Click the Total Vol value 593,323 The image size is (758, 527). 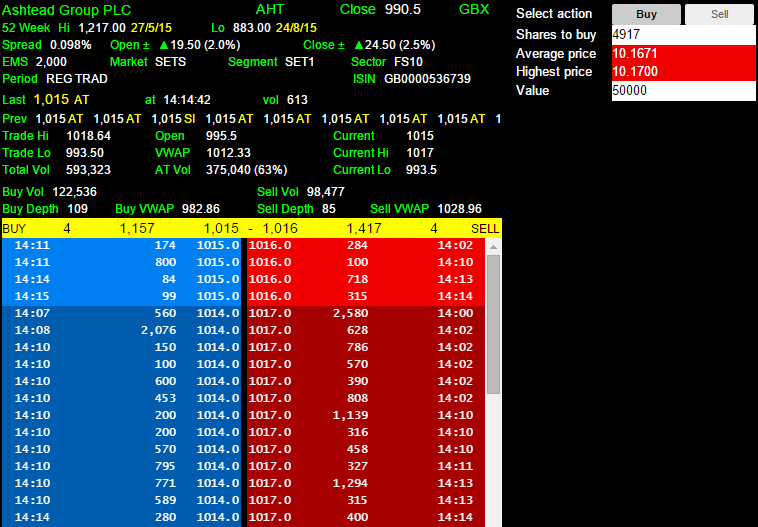(x=88, y=170)
